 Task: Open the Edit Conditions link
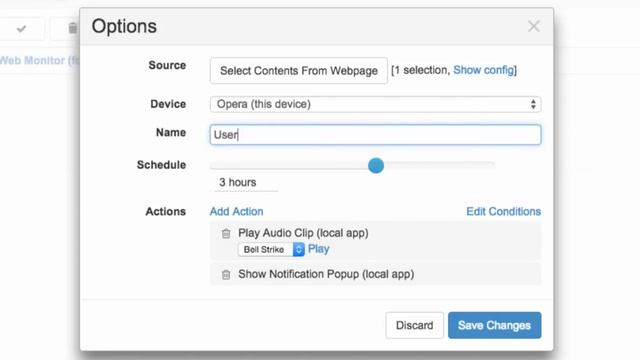point(503,211)
